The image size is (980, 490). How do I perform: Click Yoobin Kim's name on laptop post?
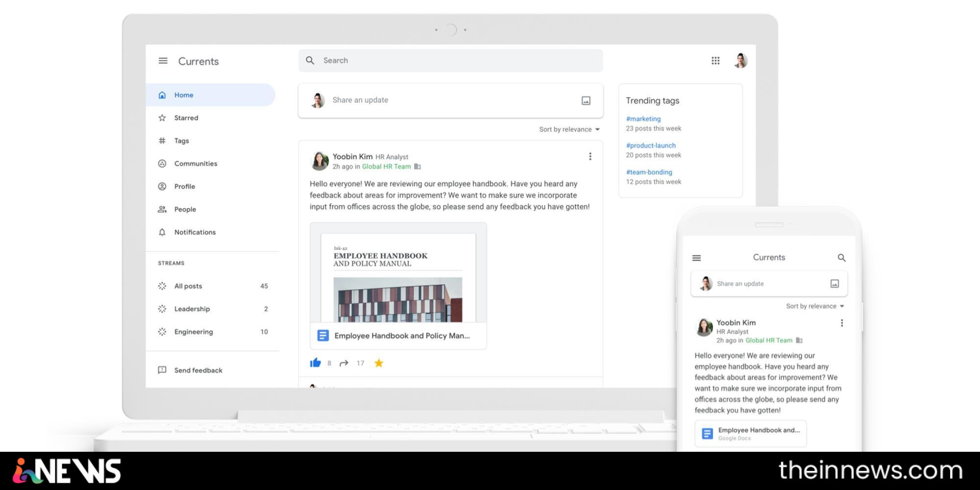(x=352, y=156)
